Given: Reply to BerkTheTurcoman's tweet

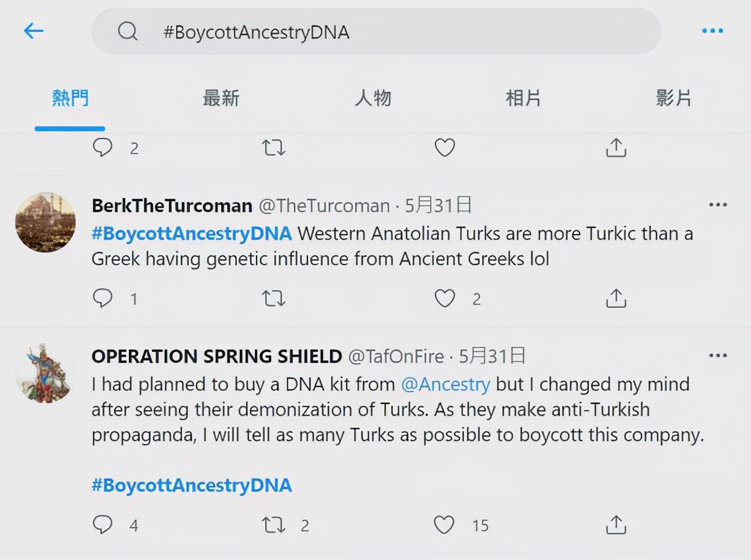Looking at the screenshot, I should pyautogui.click(x=103, y=298).
